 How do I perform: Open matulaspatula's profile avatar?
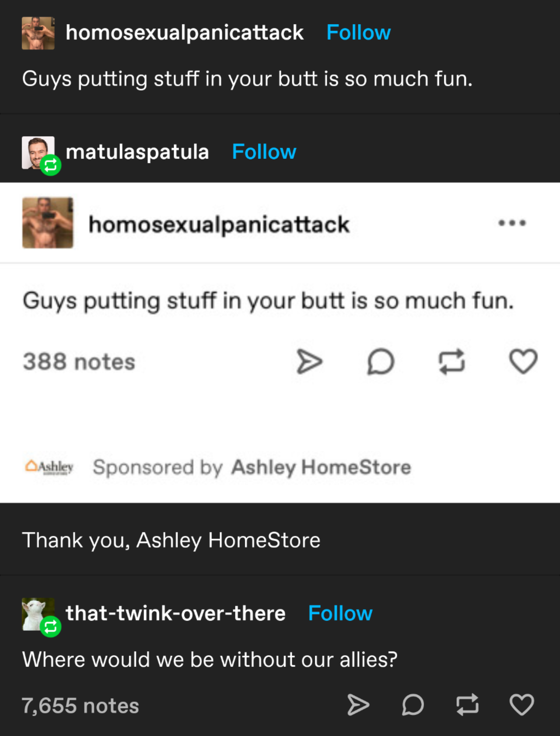[x=38, y=153]
